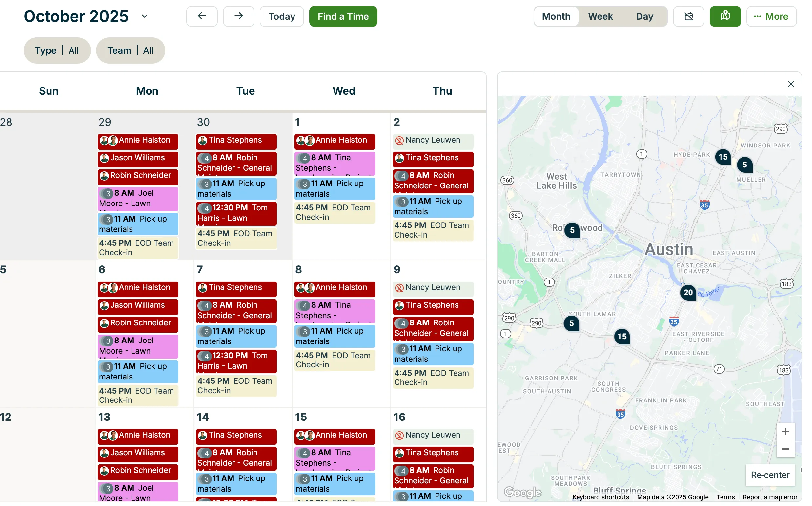
Task: Zoom out on the map
Action: point(785,449)
